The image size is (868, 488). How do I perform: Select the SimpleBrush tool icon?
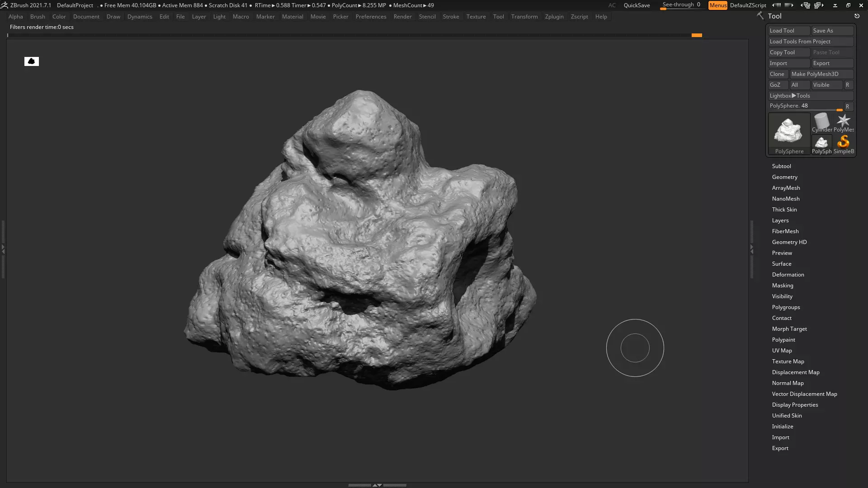click(x=843, y=144)
